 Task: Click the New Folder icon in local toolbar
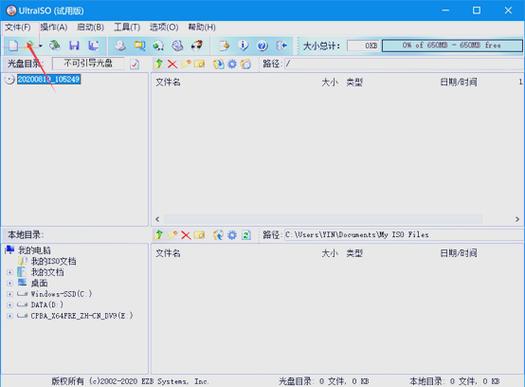click(172, 235)
